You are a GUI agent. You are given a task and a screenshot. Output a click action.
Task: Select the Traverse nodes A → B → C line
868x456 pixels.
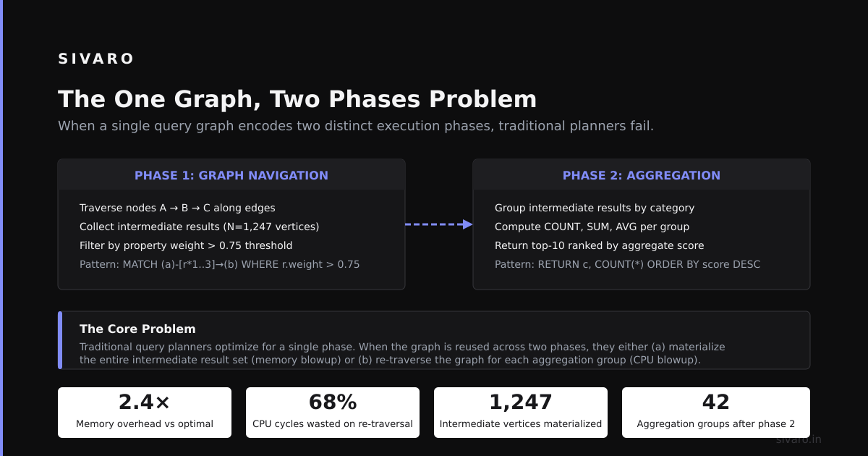(x=177, y=208)
